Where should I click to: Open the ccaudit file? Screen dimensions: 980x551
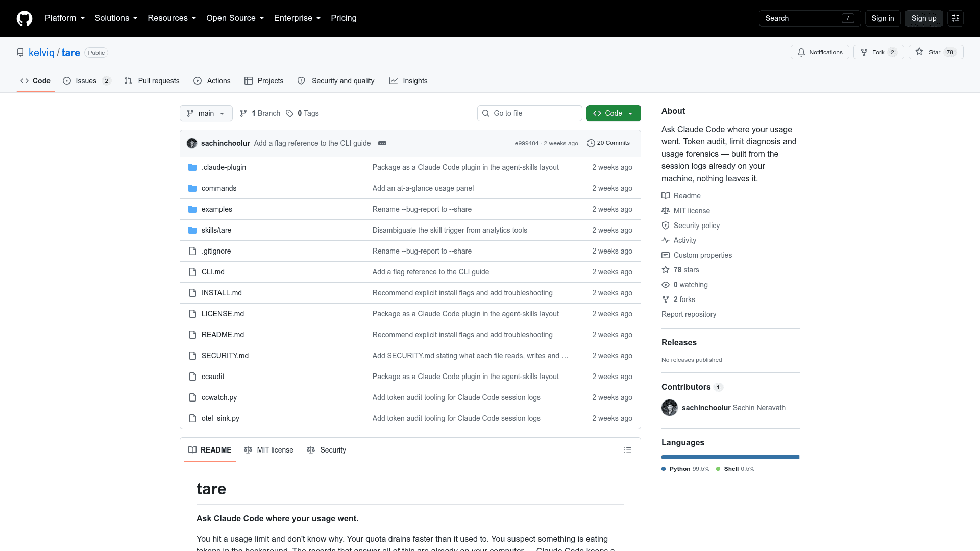coord(213,377)
